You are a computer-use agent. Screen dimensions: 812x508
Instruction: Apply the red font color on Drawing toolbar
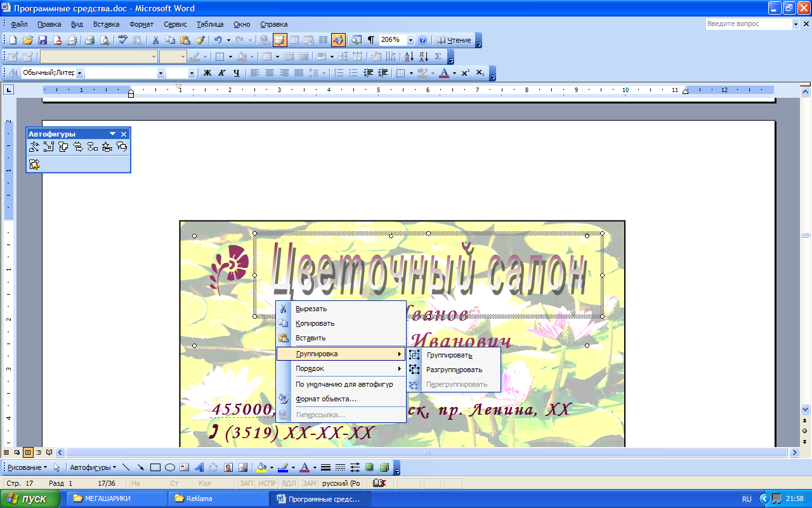pyautogui.click(x=304, y=467)
